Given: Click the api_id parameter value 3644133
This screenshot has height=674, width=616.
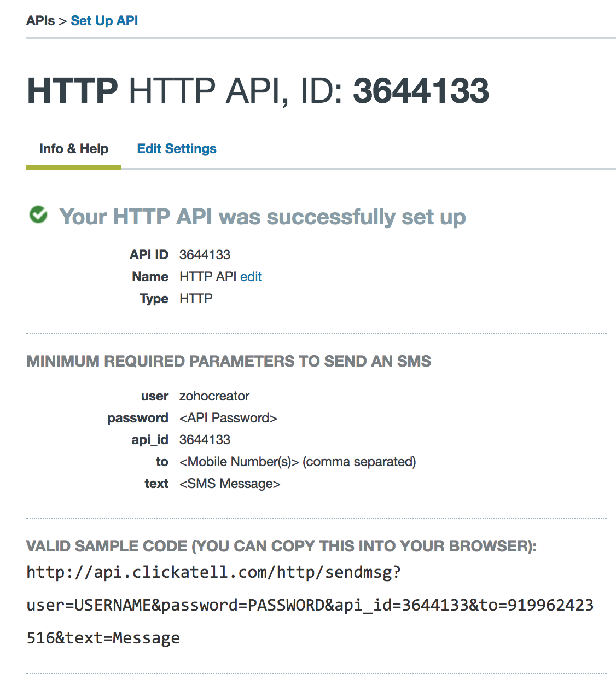Looking at the screenshot, I should 205,440.
